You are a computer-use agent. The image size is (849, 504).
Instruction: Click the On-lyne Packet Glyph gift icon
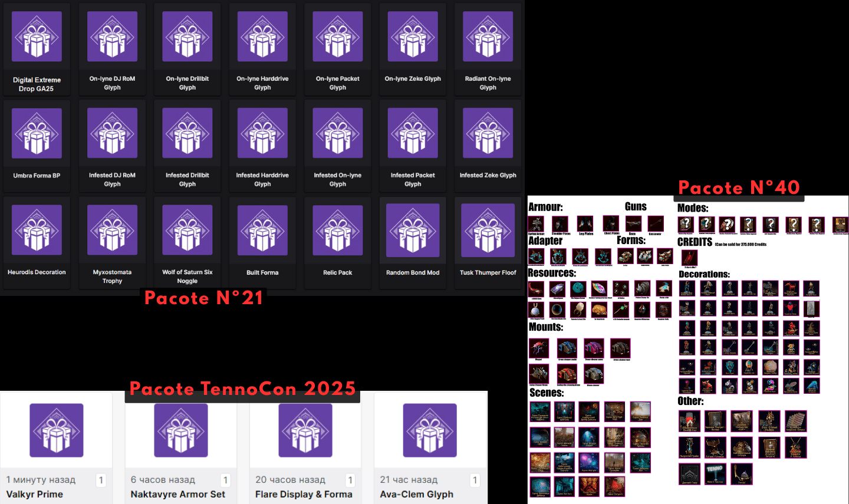tap(338, 37)
